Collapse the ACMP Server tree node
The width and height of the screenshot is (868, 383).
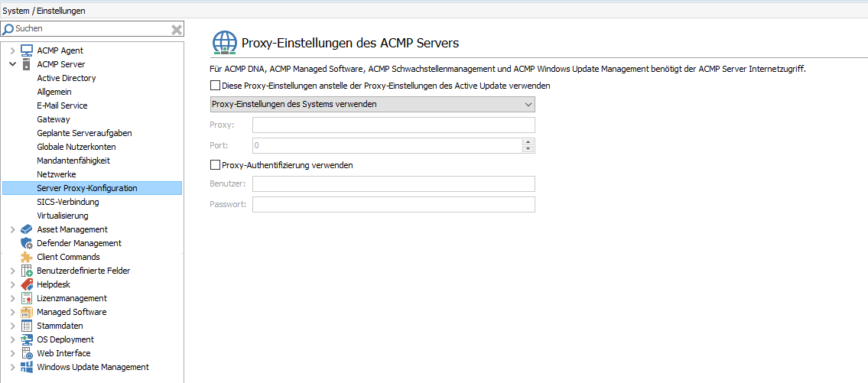(x=13, y=64)
